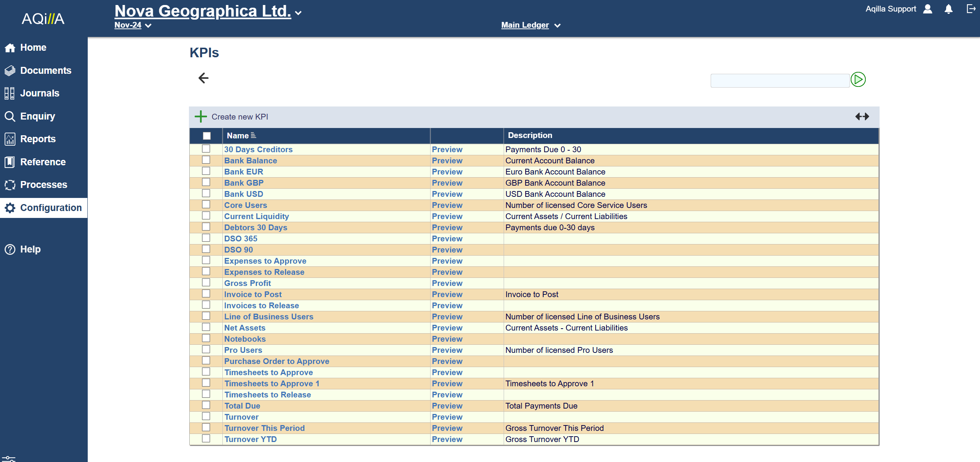This screenshot has width=980, height=462.
Task: Expand the Nova Geographica Ltd. company dropdown
Action: point(298,13)
